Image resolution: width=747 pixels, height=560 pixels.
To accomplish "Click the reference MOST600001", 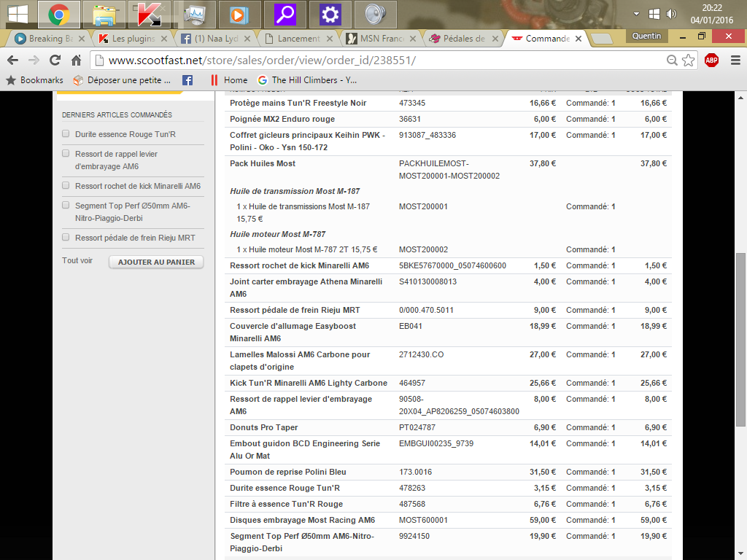I will coord(424,520).
